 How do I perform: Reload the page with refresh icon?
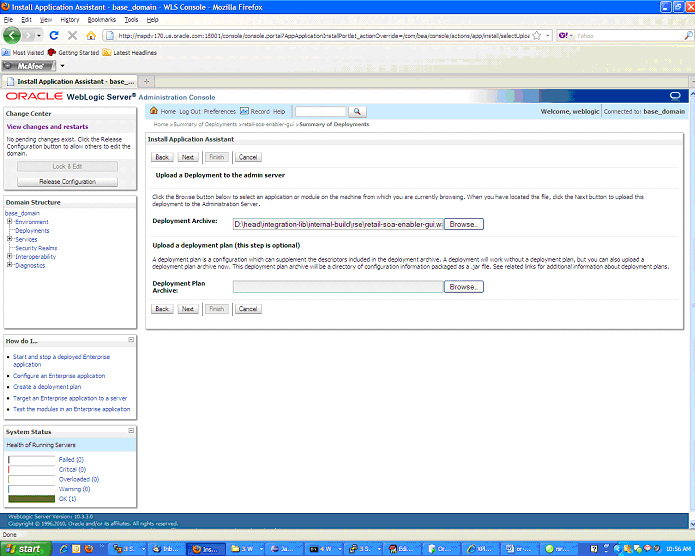tap(54, 35)
